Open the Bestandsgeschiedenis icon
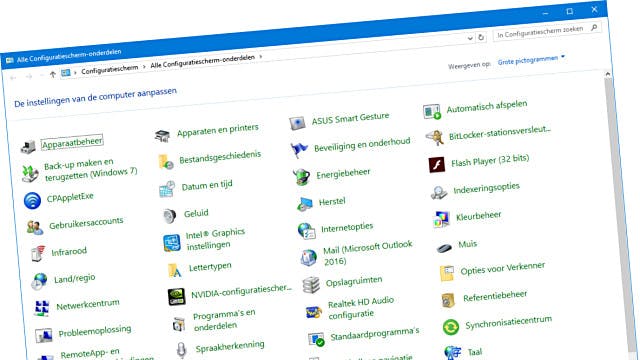Viewport: 640px width, 360px height. click(165, 162)
